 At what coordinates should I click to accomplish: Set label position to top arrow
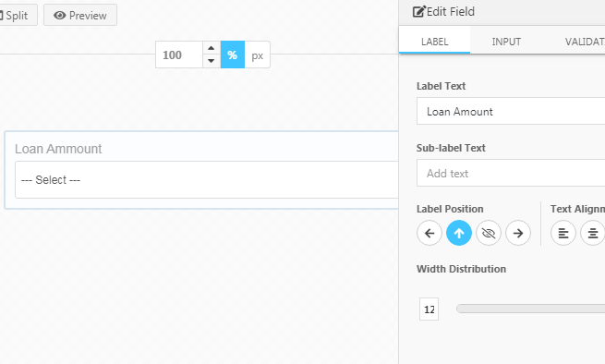pos(459,233)
